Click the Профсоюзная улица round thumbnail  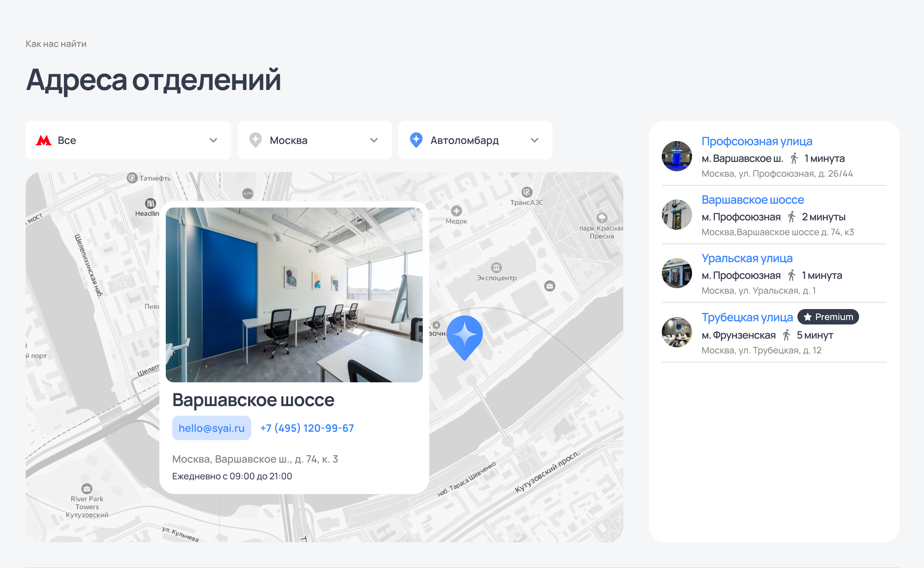point(677,156)
